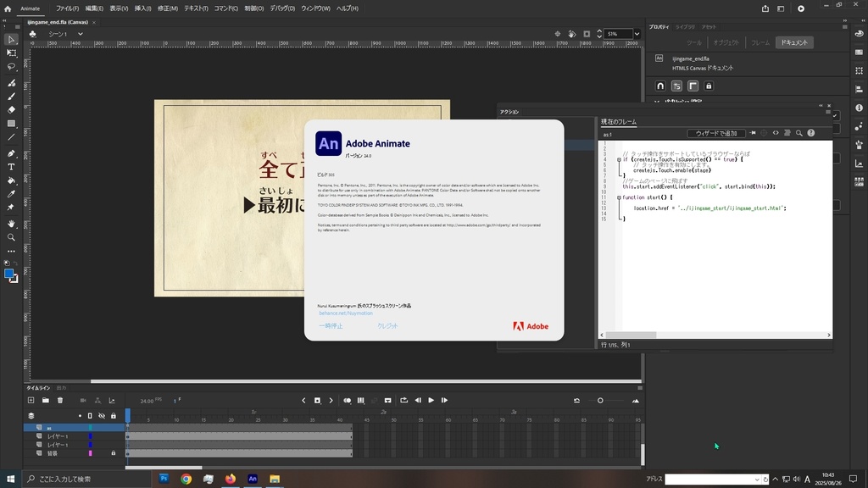Click the fill color blue swatch
The height and width of the screenshot is (488, 868).
pos(8,274)
